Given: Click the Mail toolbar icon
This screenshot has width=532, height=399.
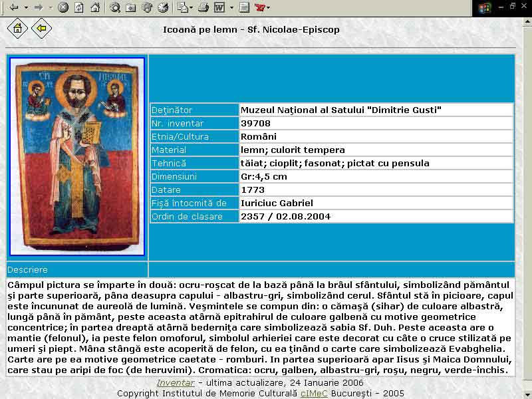Looking at the screenshot, I should 183,7.
